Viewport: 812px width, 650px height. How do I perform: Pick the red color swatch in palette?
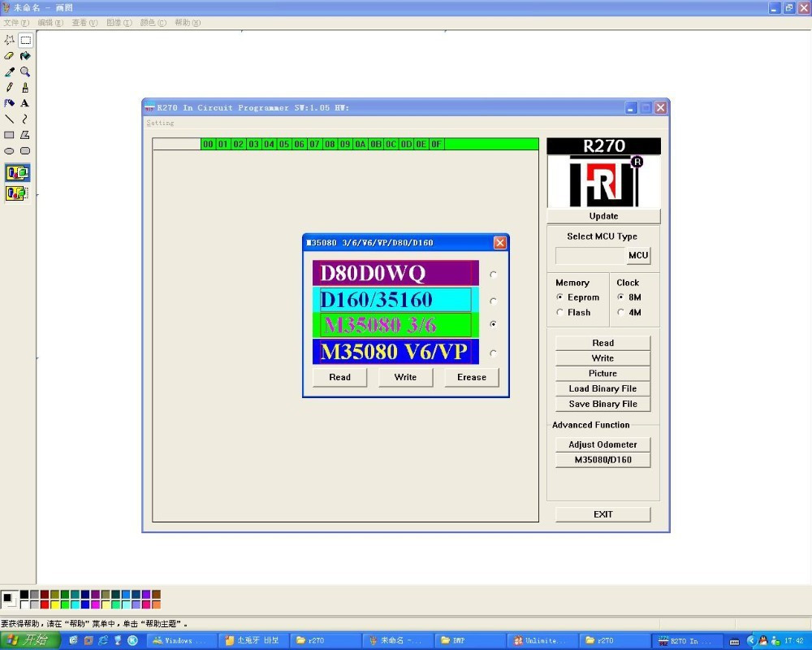point(45,604)
